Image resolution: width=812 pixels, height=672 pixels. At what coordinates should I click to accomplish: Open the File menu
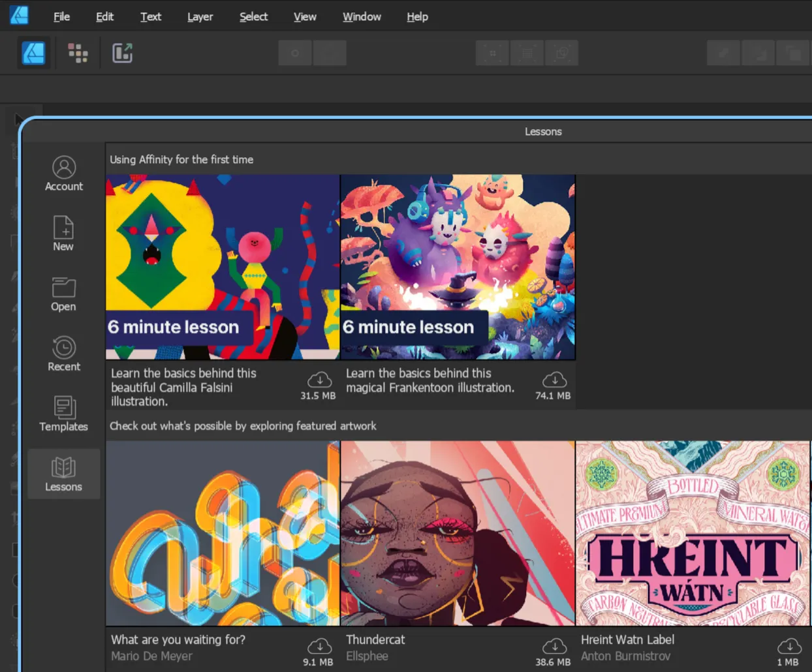61,16
